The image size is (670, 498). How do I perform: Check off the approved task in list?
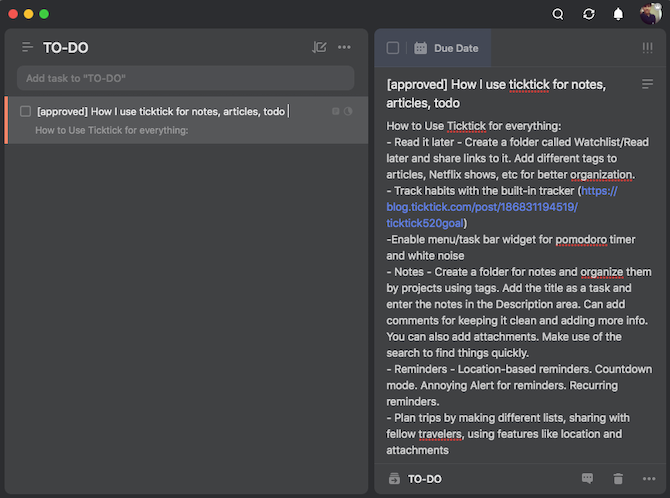click(x=25, y=111)
